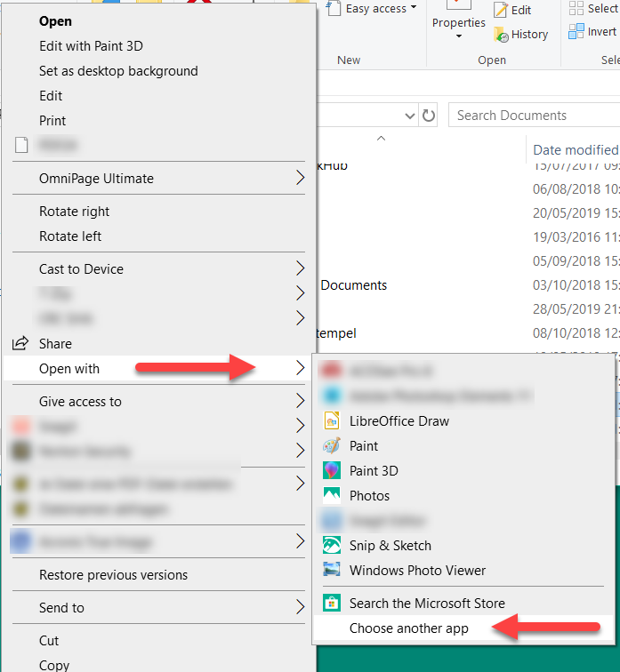Select Choose another app
620x672 pixels.
pyautogui.click(x=408, y=628)
